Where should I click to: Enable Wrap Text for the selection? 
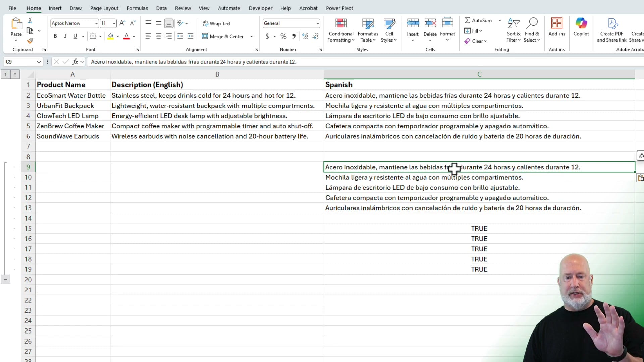(x=216, y=23)
